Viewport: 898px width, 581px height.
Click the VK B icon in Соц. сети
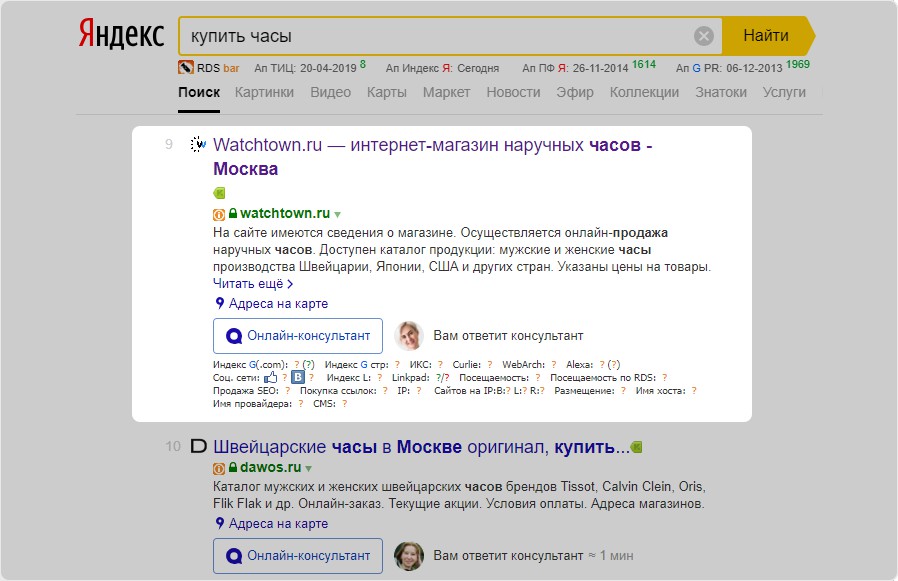coord(298,377)
